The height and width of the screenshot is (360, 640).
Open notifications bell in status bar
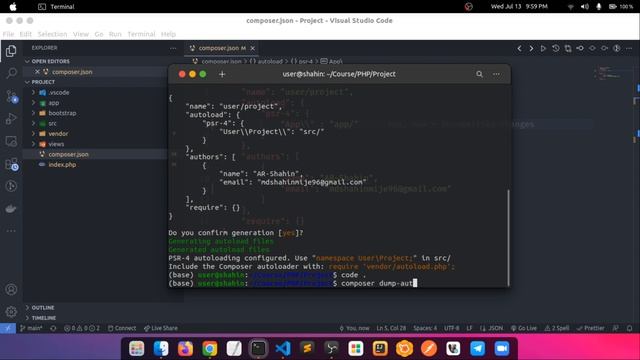(x=629, y=328)
